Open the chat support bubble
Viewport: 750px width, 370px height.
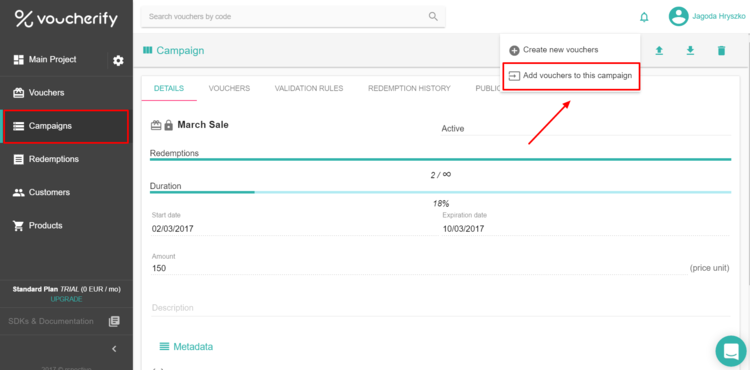click(731, 351)
